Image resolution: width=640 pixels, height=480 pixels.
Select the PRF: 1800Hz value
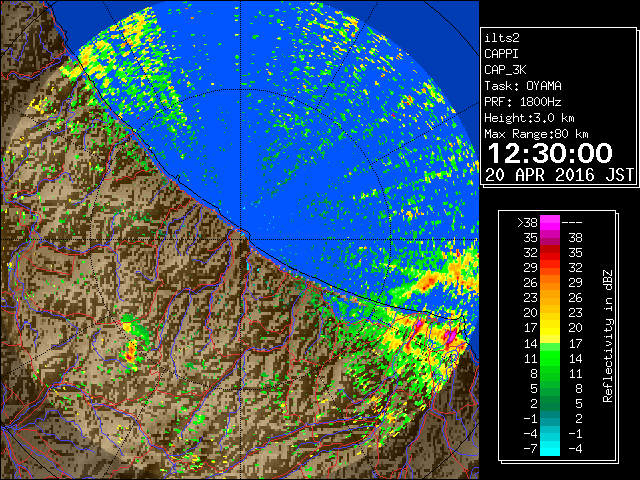pos(523,102)
